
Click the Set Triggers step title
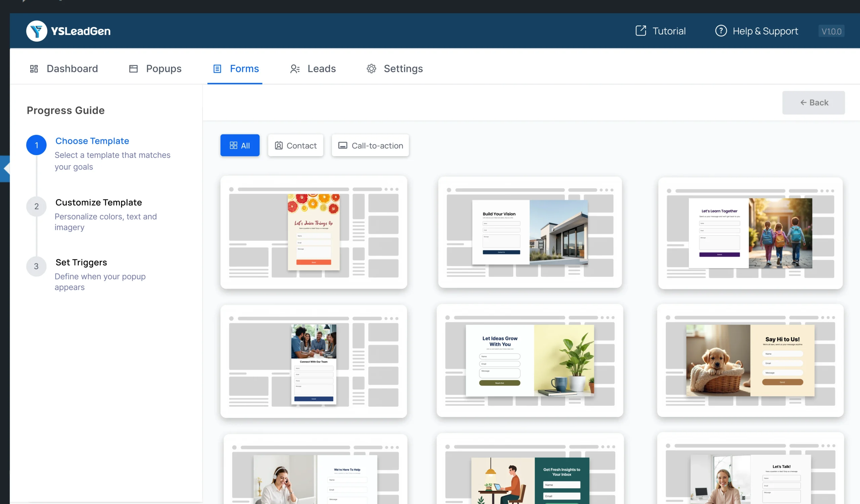click(x=81, y=262)
